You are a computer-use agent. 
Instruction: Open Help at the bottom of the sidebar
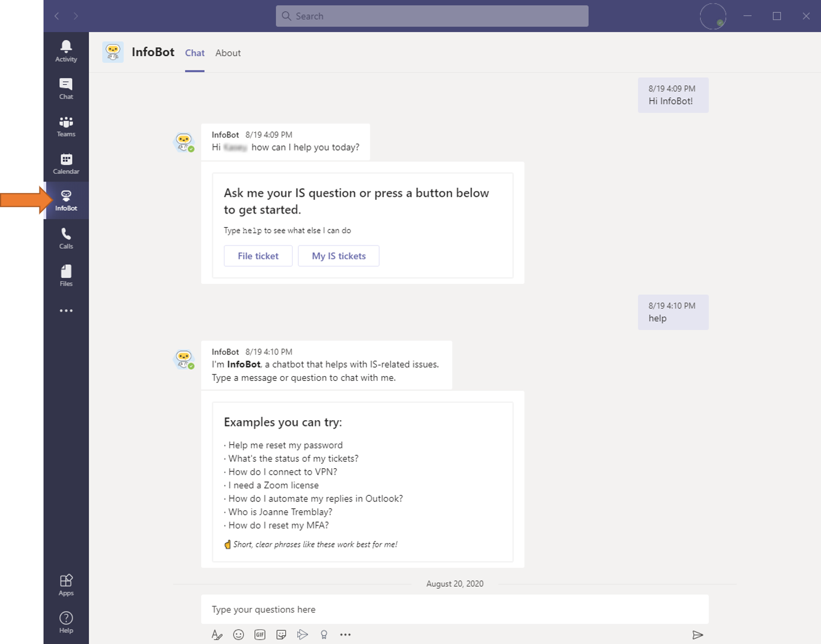point(66,622)
